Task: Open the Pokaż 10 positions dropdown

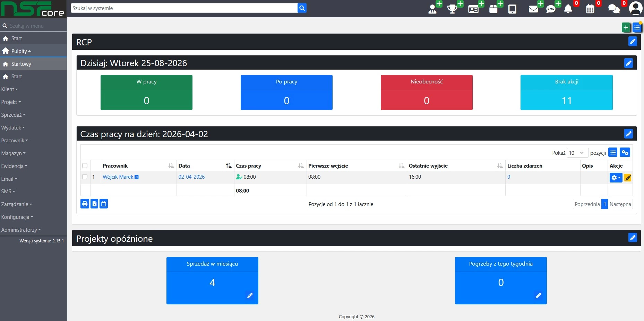Action: [577, 153]
